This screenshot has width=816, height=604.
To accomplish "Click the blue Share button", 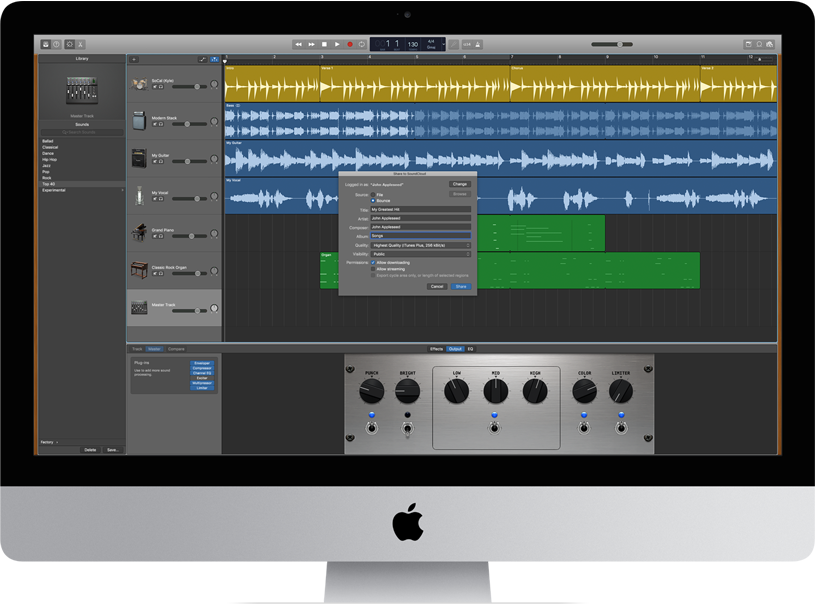I will (461, 287).
